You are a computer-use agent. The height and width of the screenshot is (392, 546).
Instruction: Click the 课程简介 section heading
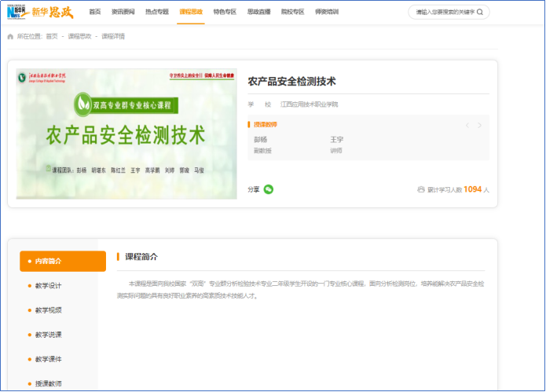click(x=141, y=257)
